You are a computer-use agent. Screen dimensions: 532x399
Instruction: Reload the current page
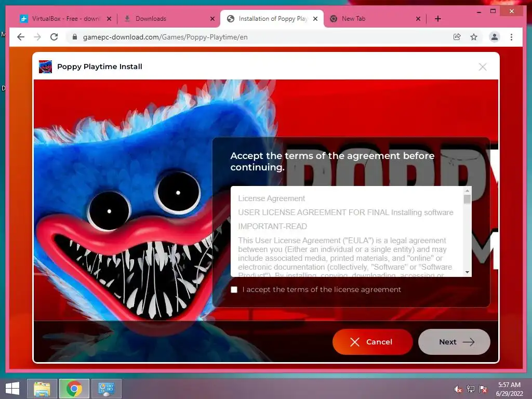tap(54, 37)
